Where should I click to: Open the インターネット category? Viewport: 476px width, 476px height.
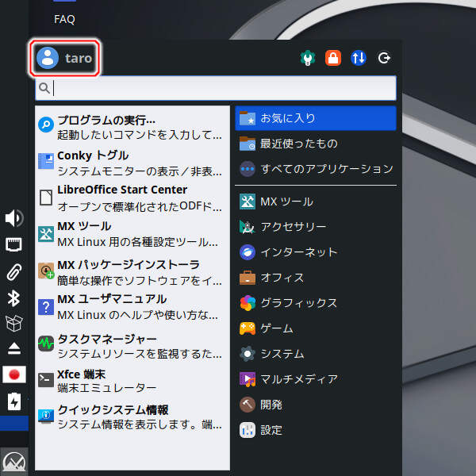tap(315, 252)
